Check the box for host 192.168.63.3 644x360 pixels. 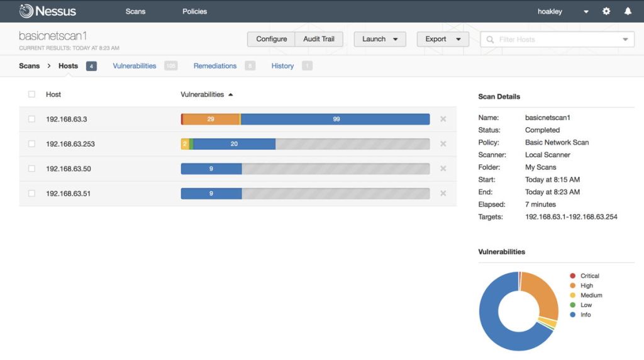(x=31, y=119)
